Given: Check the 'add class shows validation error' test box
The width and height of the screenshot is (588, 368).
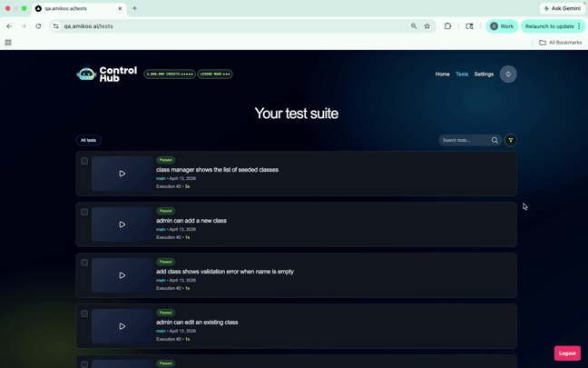Looking at the screenshot, I should (x=84, y=263).
